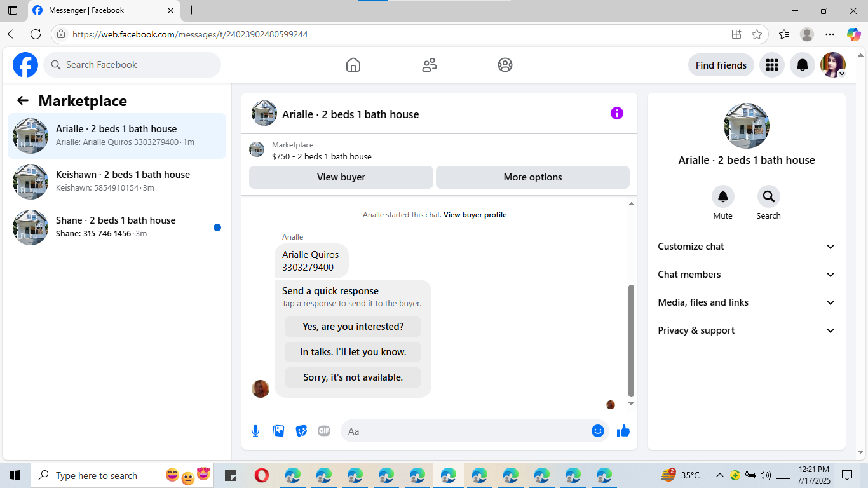Attach a photo or file
868x488 pixels.
[278, 431]
